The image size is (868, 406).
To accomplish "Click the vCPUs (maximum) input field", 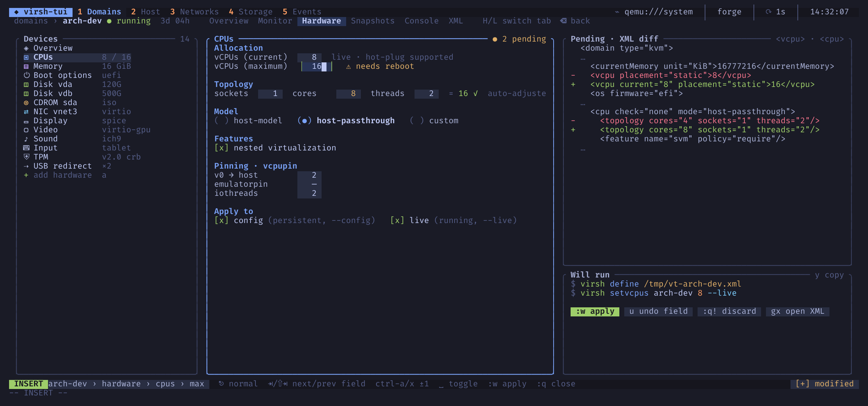I will [317, 67].
